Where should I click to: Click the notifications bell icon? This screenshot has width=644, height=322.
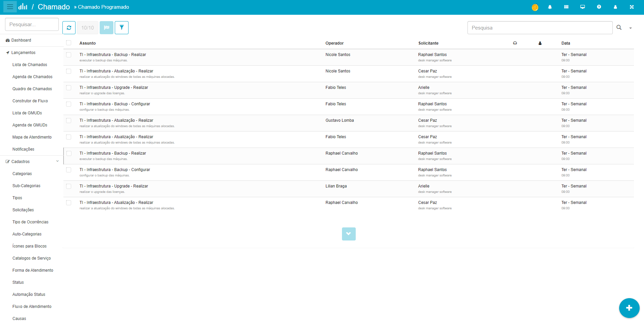(550, 7)
